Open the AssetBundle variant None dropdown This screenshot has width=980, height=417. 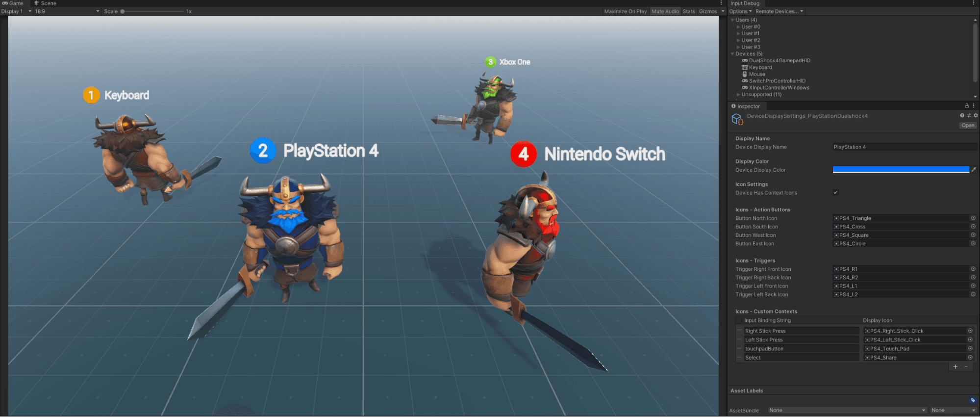(954, 410)
